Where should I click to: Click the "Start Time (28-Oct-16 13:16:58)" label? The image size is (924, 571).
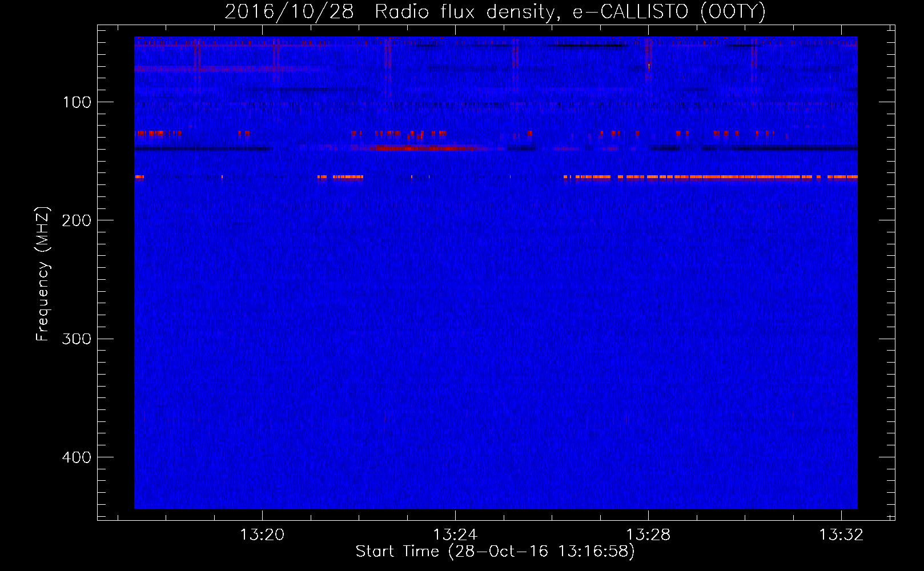coord(495,552)
